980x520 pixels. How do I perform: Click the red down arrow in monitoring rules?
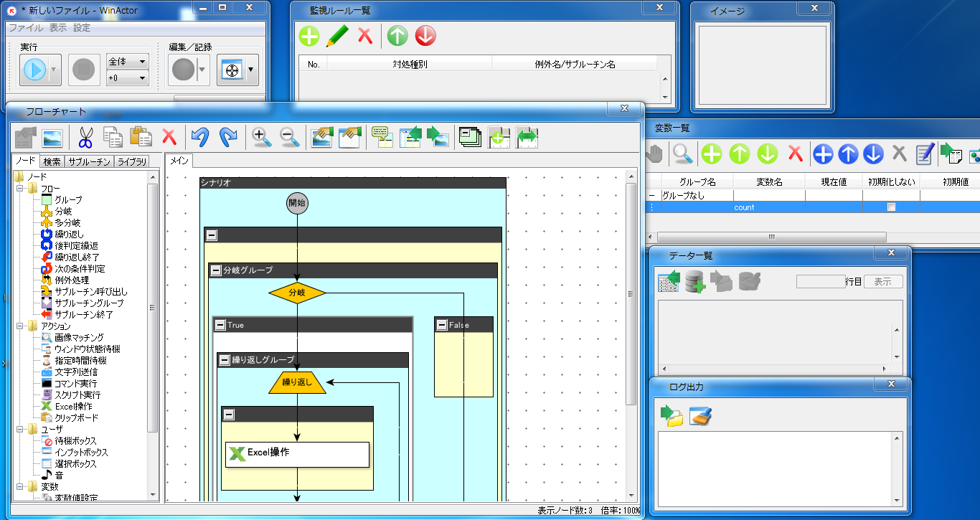(x=425, y=36)
